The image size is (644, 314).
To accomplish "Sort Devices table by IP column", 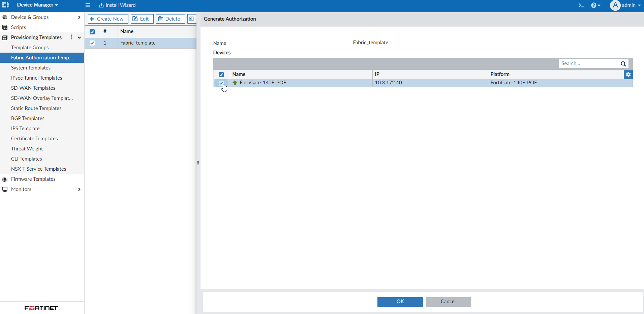I will [x=377, y=74].
